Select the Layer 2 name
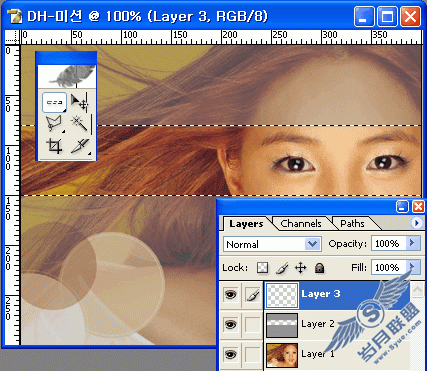Image resolution: width=427 pixels, height=371 pixels. [x=318, y=324]
